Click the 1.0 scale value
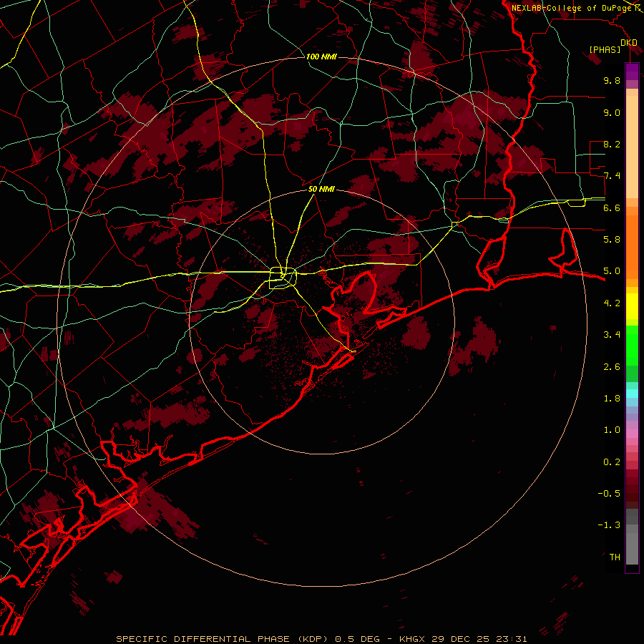The height and width of the screenshot is (644, 644). pos(612,430)
